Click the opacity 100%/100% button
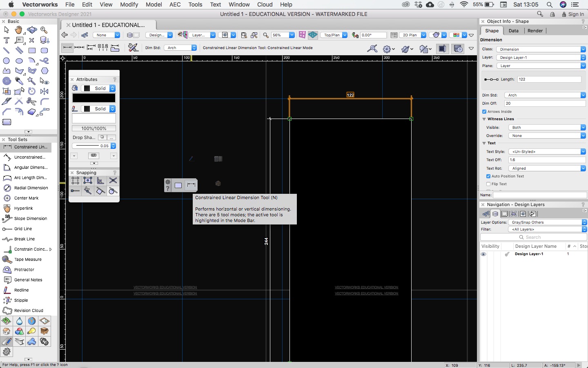The height and width of the screenshot is (368, 588). [94, 128]
